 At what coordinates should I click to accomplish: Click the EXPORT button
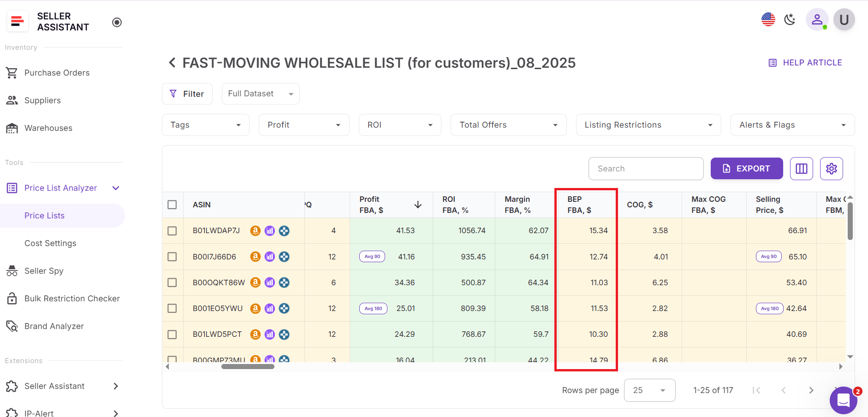click(x=746, y=168)
